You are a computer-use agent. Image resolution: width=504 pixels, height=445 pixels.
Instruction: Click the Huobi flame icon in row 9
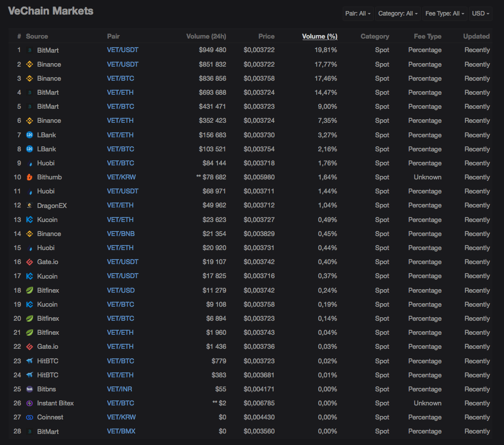(x=30, y=163)
